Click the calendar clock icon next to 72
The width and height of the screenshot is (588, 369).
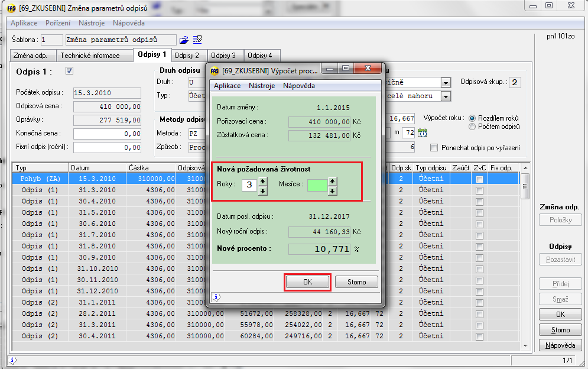[x=423, y=132]
